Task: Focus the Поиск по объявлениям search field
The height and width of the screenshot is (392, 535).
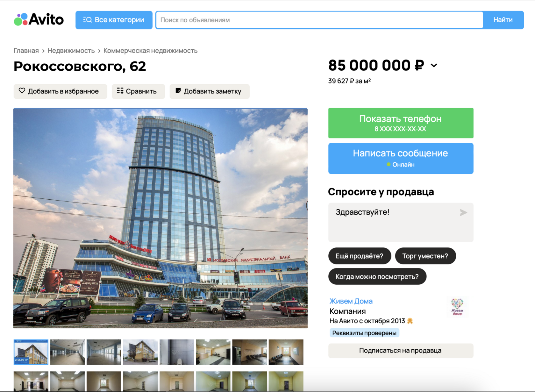Action: click(x=319, y=20)
